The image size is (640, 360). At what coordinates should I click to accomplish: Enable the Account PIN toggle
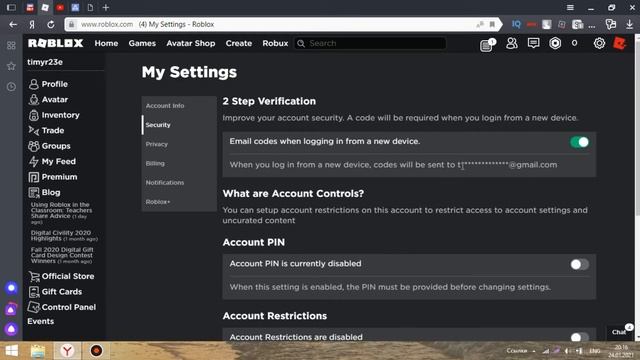click(580, 264)
